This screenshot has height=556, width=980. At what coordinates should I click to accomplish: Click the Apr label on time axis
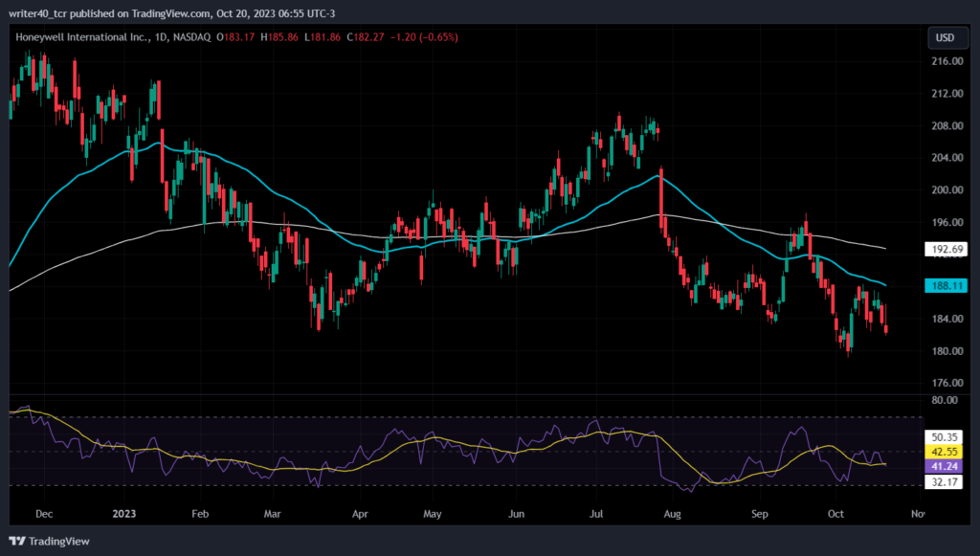tap(360, 514)
